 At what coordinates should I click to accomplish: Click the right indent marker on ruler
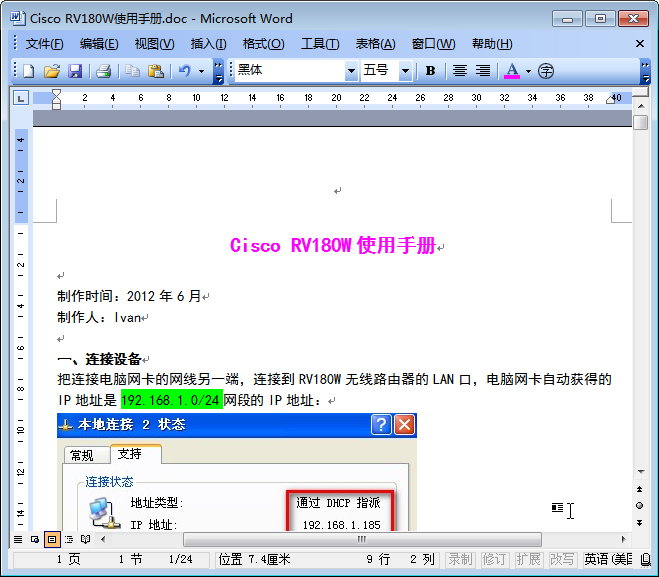pyautogui.click(x=611, y=100)
